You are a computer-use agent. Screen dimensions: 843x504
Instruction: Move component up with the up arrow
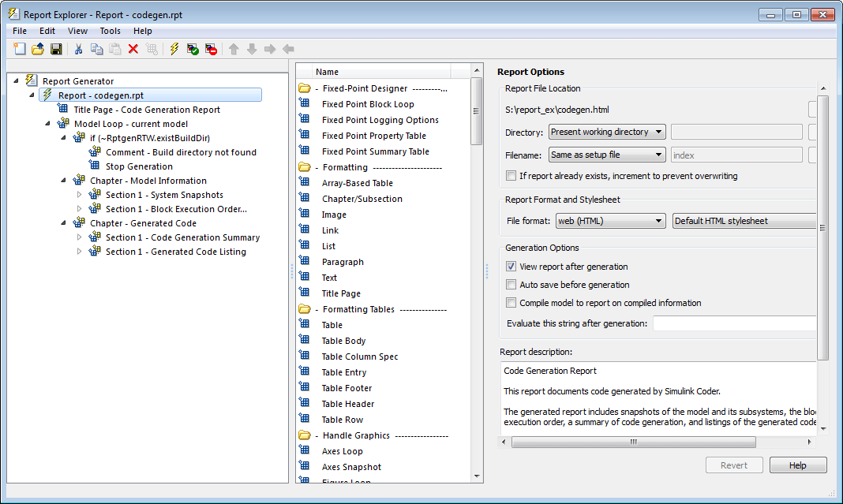pos(234,50)
